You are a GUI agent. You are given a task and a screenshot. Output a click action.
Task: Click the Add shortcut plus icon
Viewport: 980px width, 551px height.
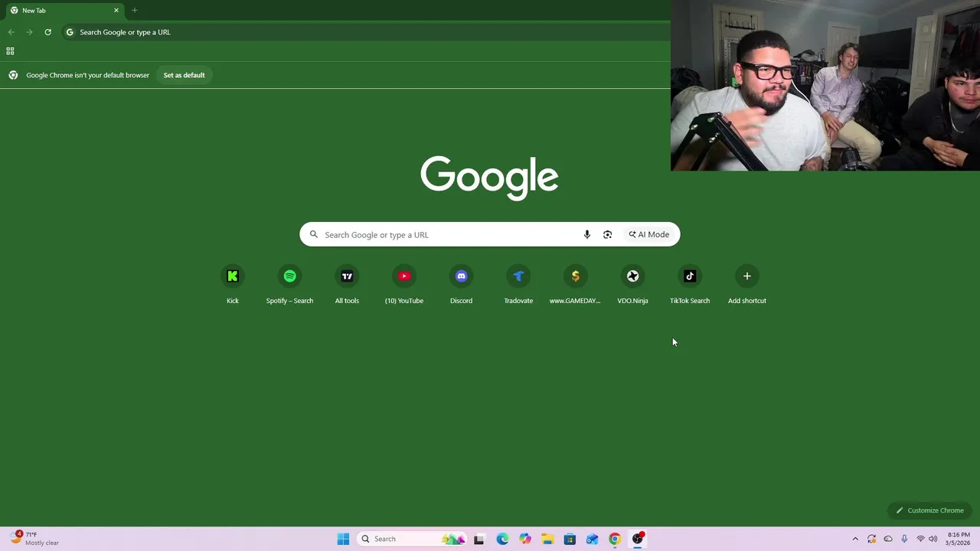(747, 276)
